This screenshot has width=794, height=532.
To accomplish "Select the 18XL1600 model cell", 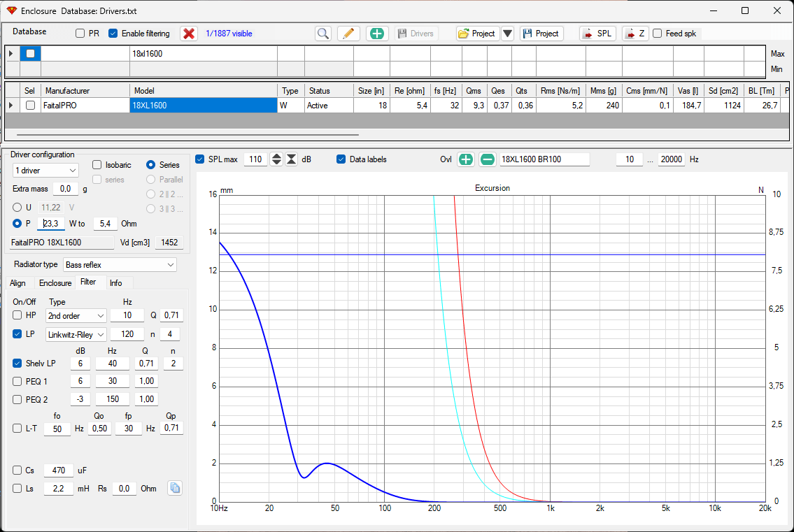I will (x=204, y=106).
